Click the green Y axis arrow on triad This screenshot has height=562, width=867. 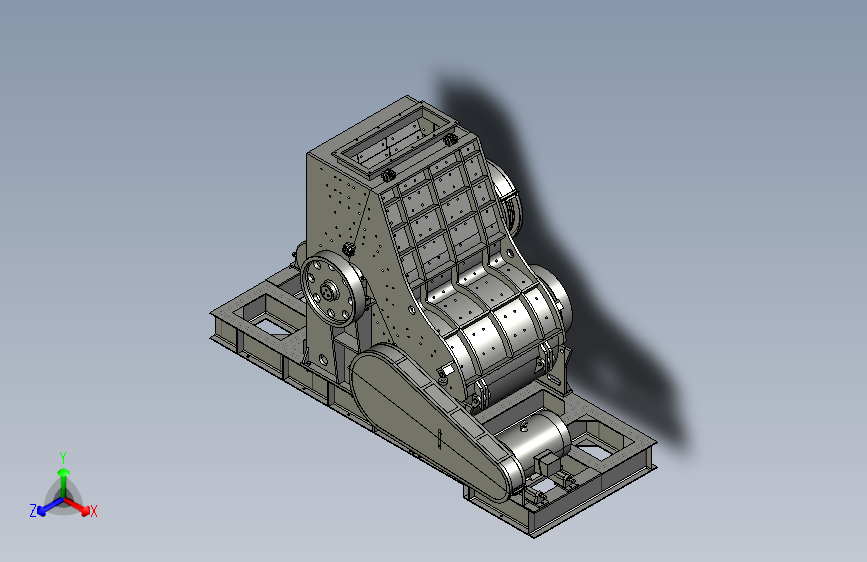(64, 482)
